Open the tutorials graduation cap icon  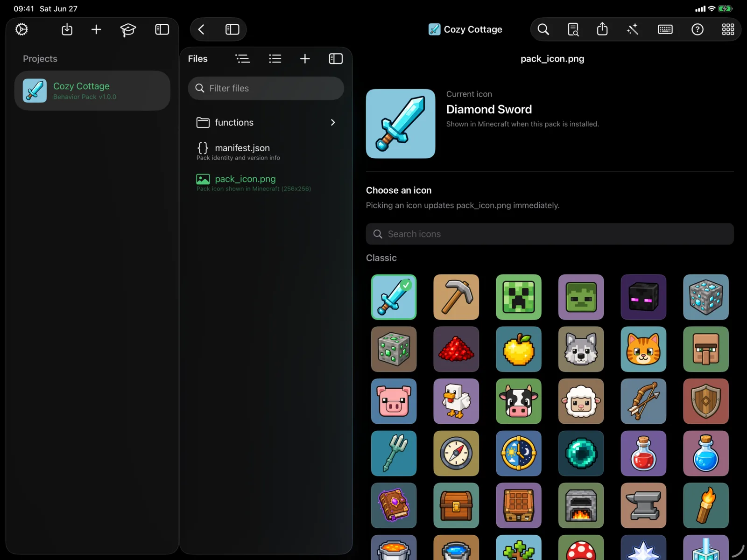128,30
